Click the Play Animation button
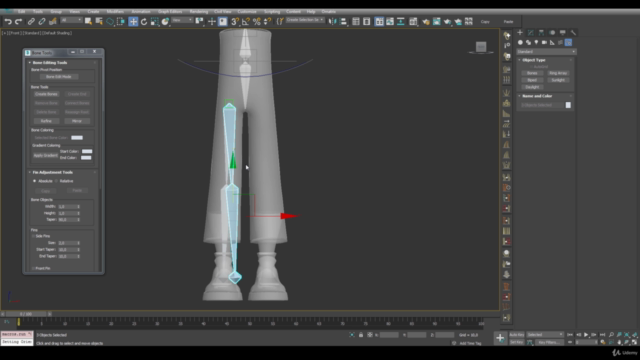Screen dimensions: 640x360 [x=586, y=335]
